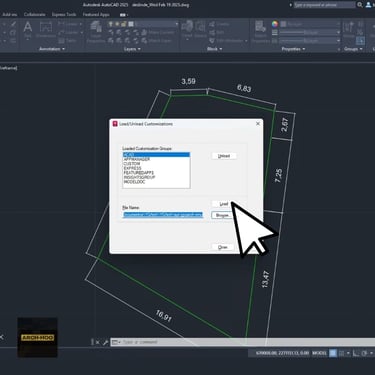Expand the Groups panel title
The width and height of the screenshot is (375, 375).
[353, 49]
